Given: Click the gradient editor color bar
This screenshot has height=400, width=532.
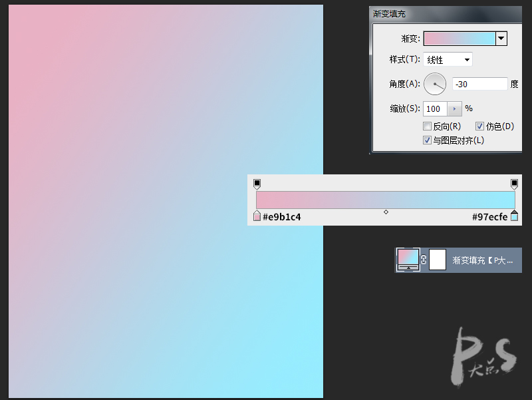Looking at the screenshot, I should pos(386,200).
